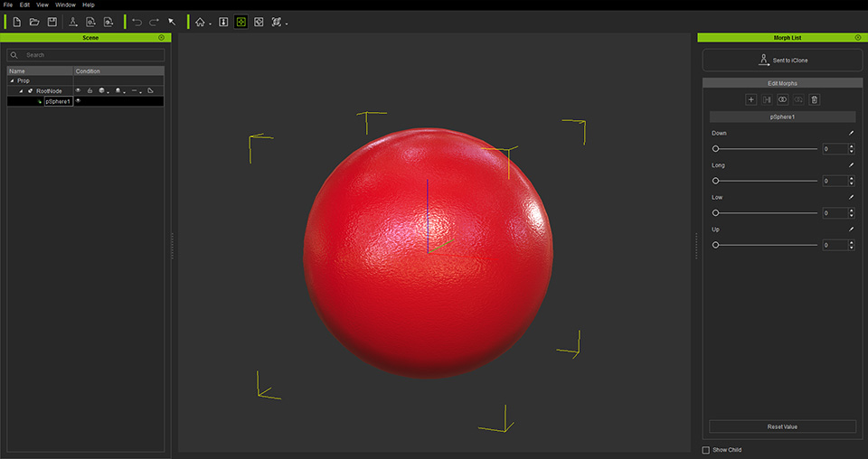The height and width of the screenshot is (459, 868).
Task: Select the pSphere1 item in the Scene tree
Action: coord(58,101)
